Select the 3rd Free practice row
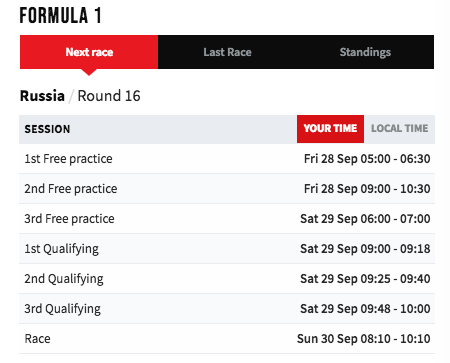Screen dimensions: 450x363 227,219
